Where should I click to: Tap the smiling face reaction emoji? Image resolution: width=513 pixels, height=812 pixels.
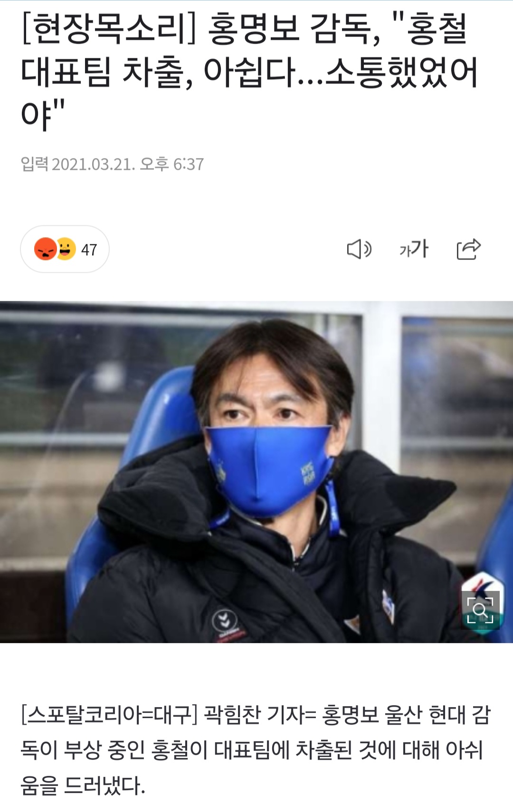[66, 249]
